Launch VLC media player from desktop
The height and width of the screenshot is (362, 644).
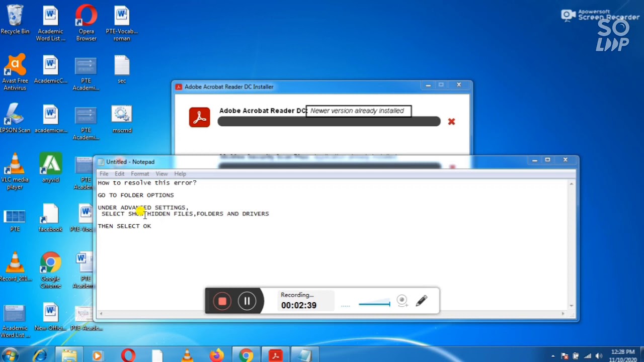click(x=15, y=172)
